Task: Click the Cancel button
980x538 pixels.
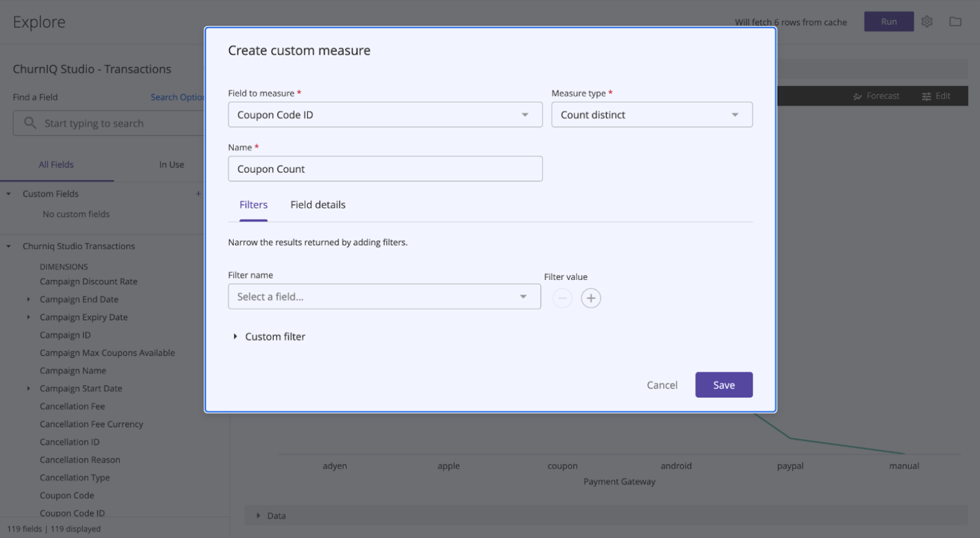Action: click(662, 385)
